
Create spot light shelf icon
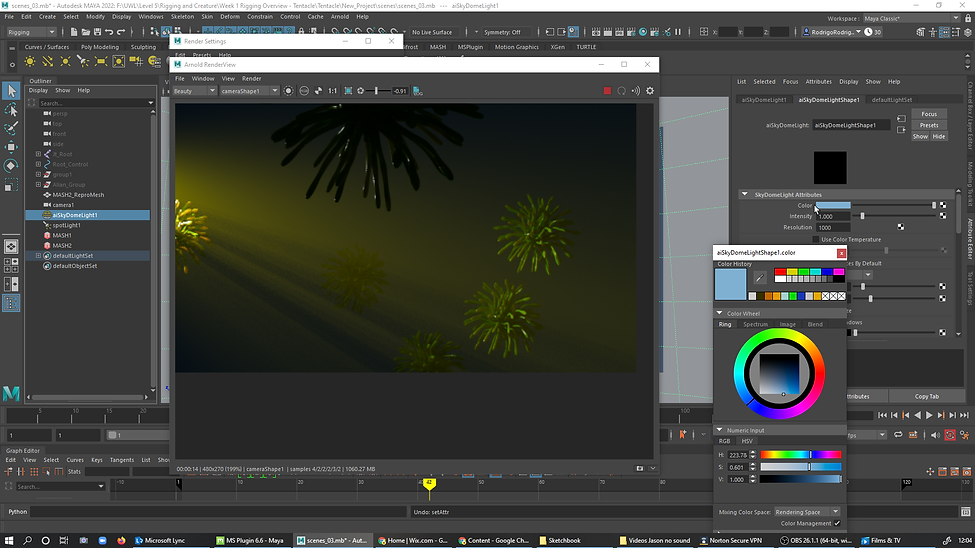click(83, 62)
